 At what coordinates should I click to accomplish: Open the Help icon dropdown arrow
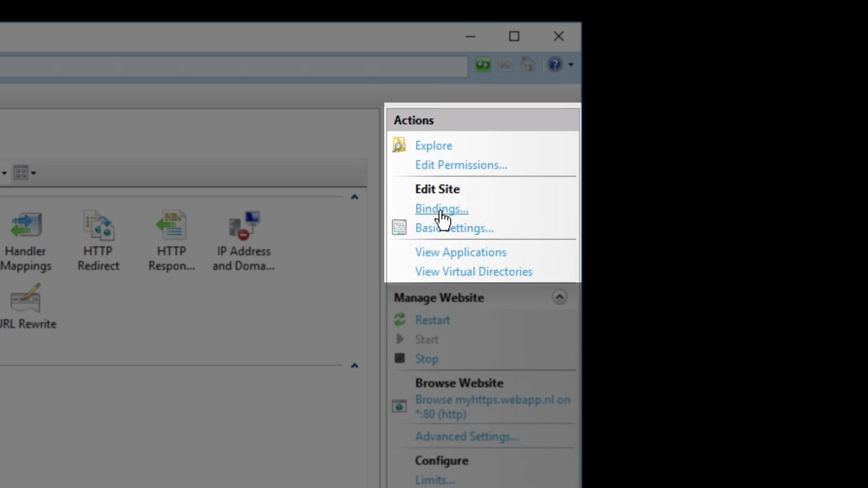571,65
